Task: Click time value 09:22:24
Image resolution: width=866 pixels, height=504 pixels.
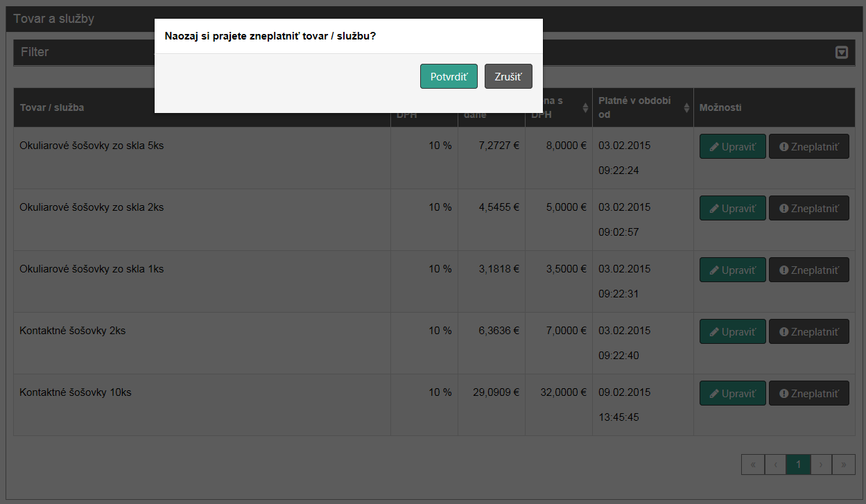Action: [618, 171]
